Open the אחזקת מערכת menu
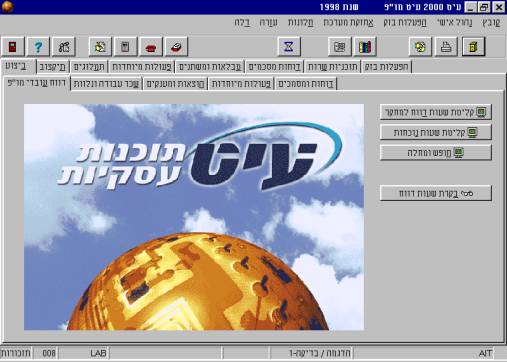 point(348,23)
